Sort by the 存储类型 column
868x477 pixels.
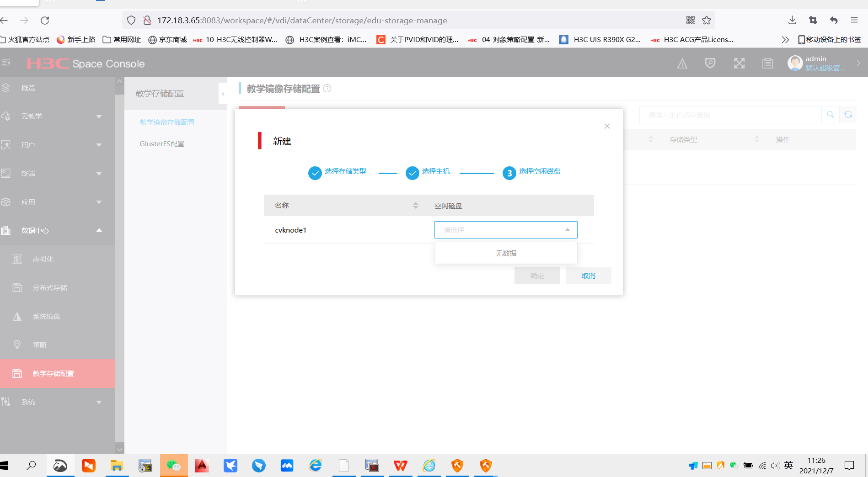(756, 139)
